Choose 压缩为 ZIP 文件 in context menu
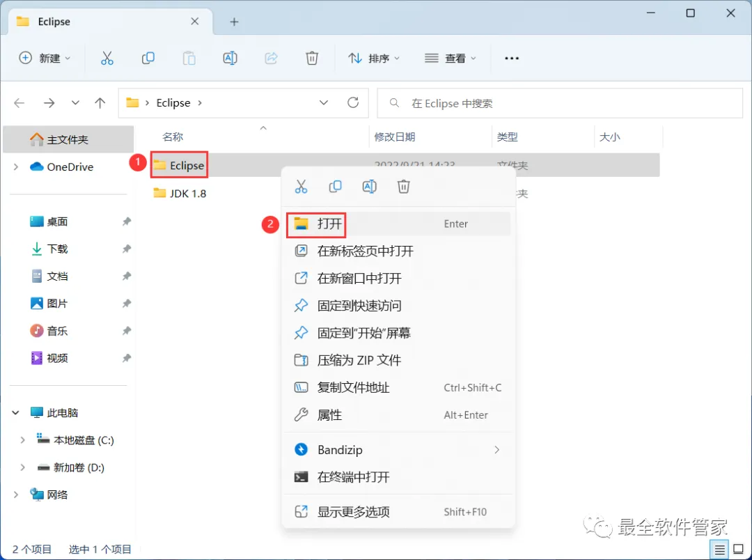752x560 pixels. click(398, 360)
